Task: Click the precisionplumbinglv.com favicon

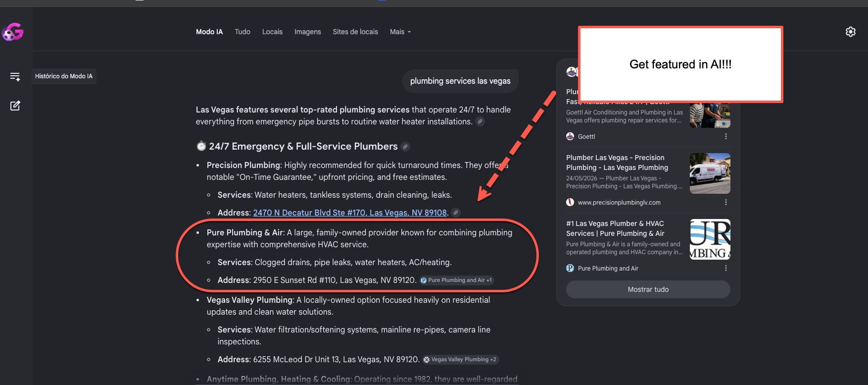Action: point(570,202)
